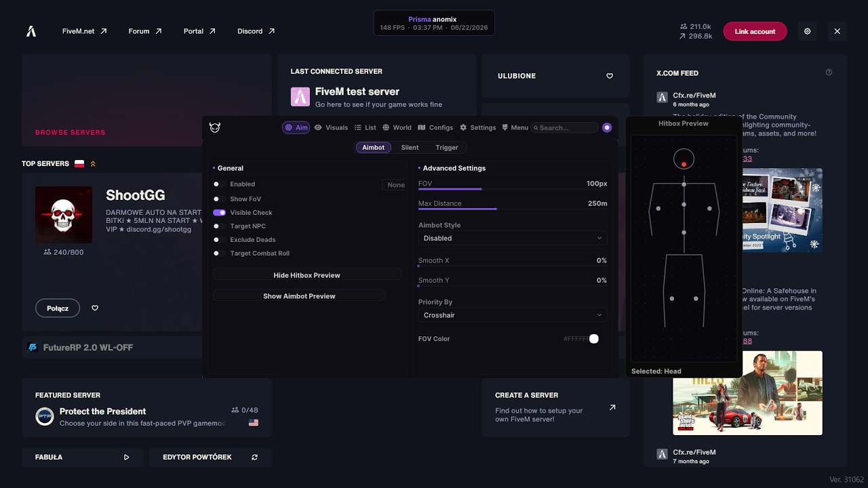Click the BROWSE SERVERS banner
The height and width of the screenshot is (488, 868).
coord(146,100)
